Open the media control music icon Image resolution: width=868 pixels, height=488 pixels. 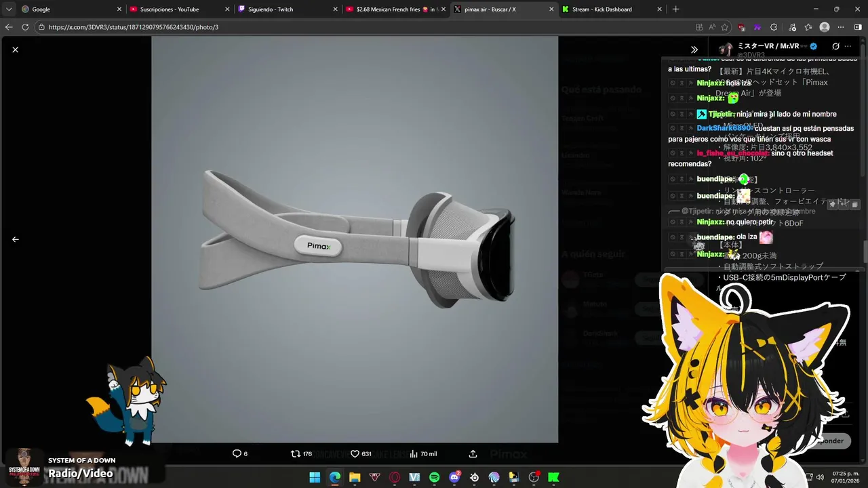tap(793, 27)
